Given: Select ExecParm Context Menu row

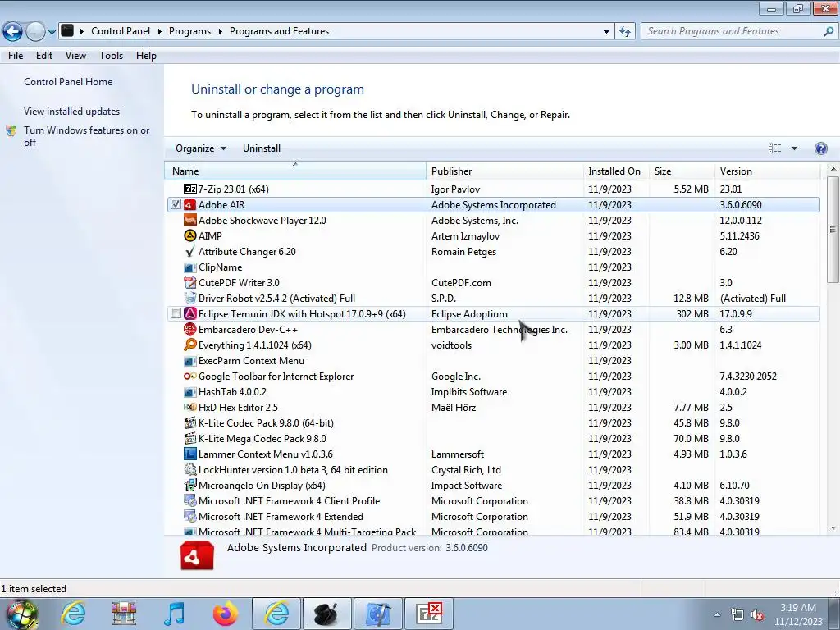Looking at the screenshot, I should click(x=493, y=361).
